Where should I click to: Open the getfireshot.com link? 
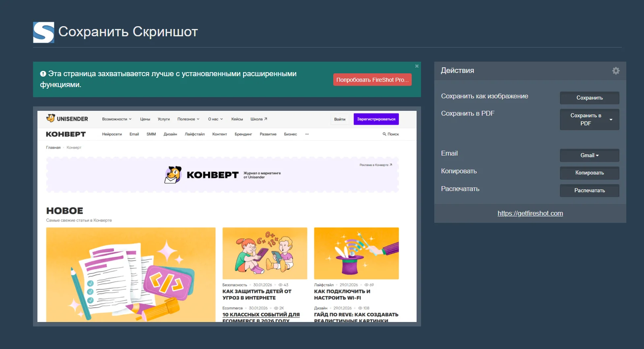(x=530, y=214)
